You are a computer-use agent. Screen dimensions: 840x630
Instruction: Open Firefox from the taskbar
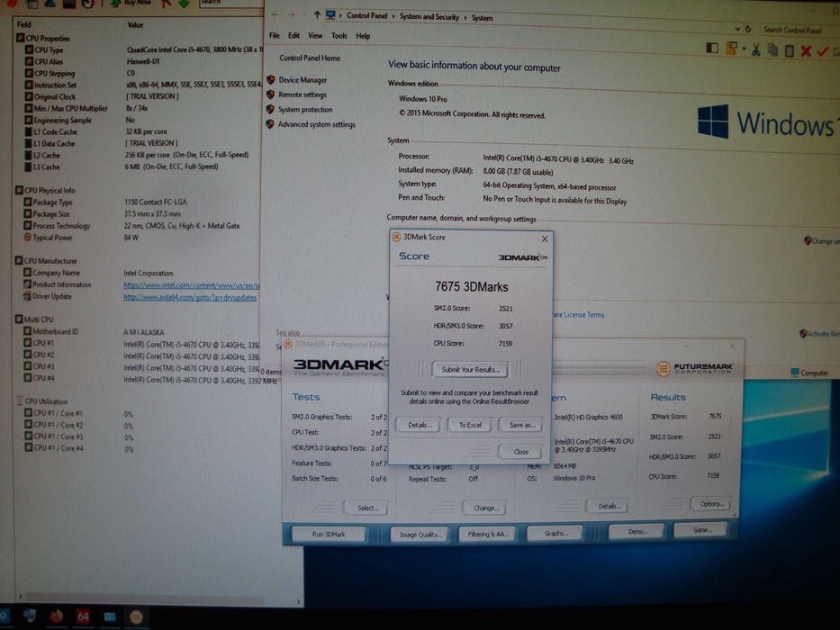(x=56, y=616)
